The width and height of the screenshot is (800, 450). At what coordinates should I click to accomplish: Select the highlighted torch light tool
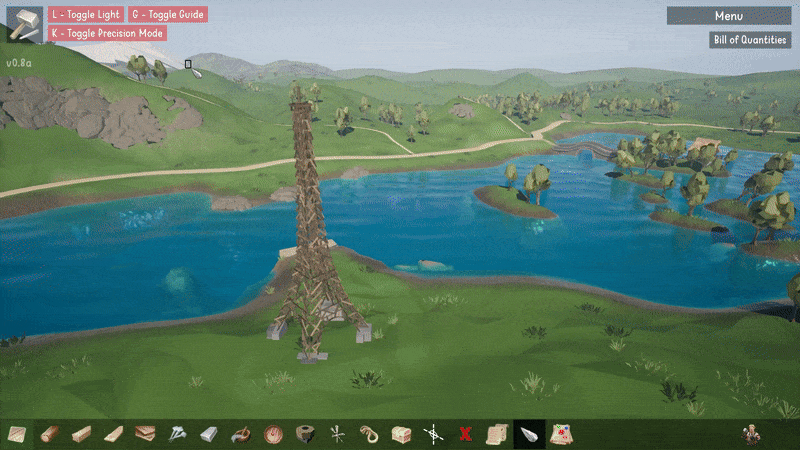[x=529, y=435]
